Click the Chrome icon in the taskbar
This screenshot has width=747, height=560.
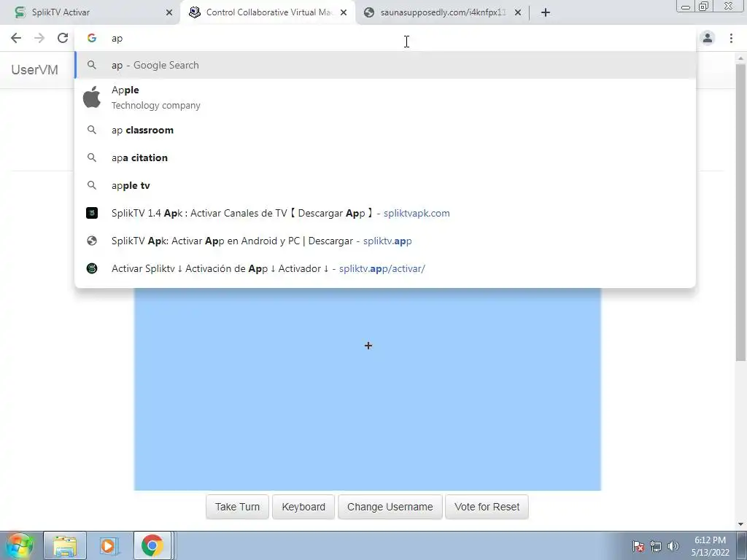click(152, 545)
